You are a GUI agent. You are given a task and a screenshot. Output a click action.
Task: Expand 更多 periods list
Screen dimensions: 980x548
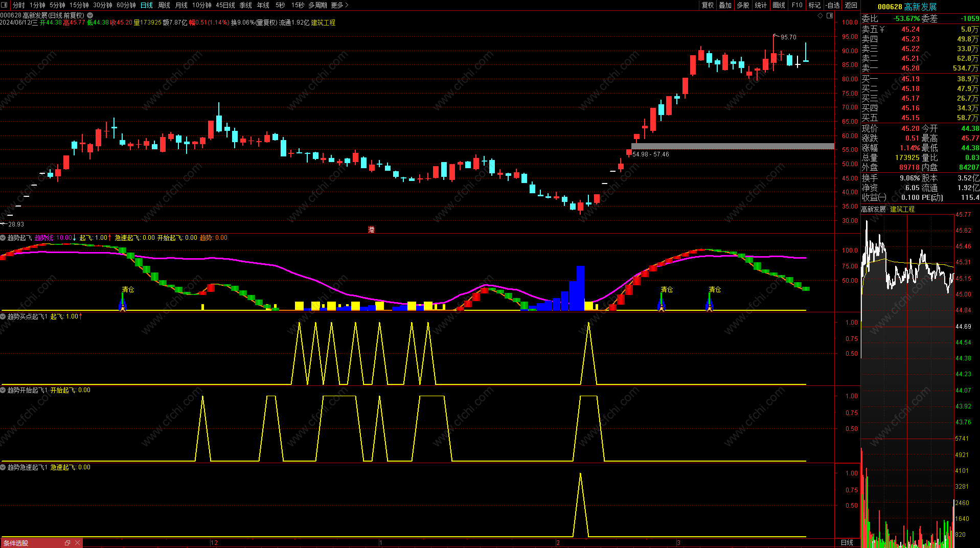click(x=340, y=5)
